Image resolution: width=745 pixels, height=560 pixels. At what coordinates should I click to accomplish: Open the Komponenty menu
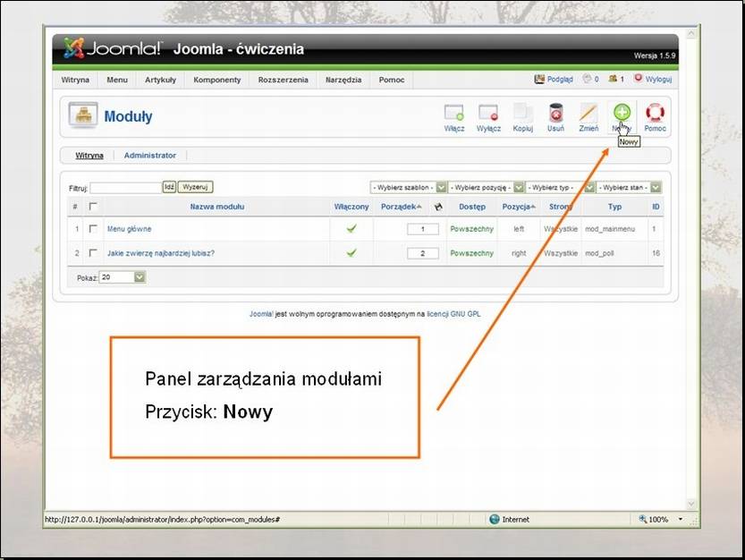(216, 80)
